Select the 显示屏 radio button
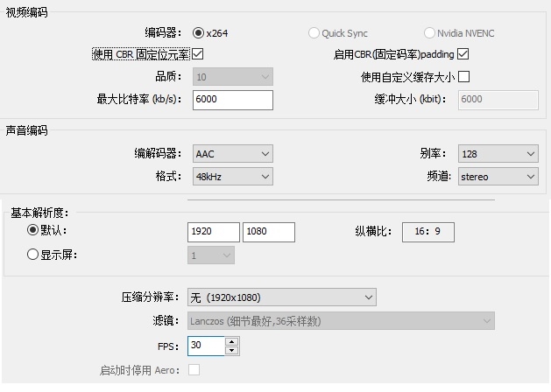Viewport: 551px width, 392px height. tap(33, 255)
